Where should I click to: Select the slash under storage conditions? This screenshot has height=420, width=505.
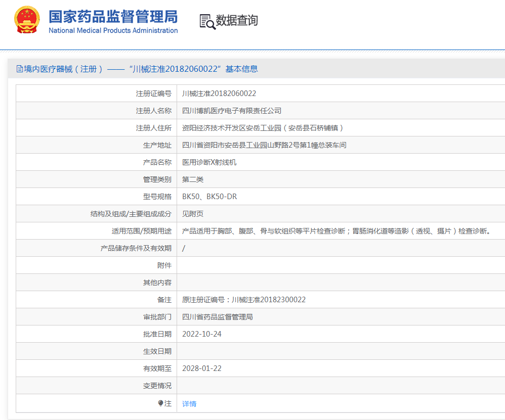click(184, 248)
